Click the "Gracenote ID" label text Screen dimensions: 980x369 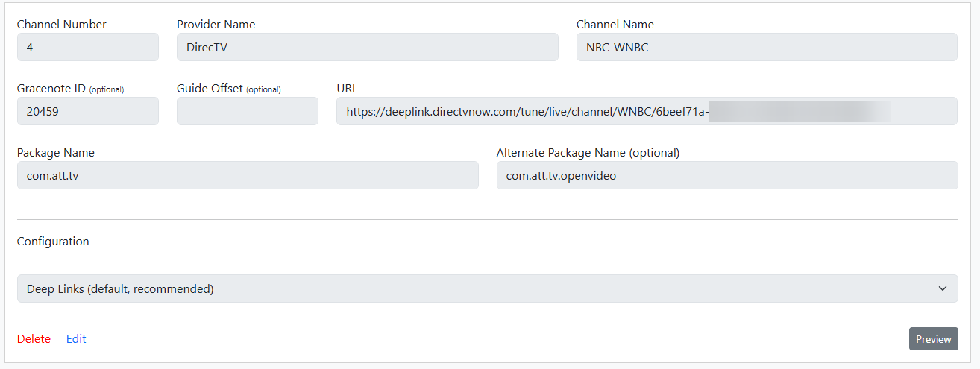tap(51, 89)
